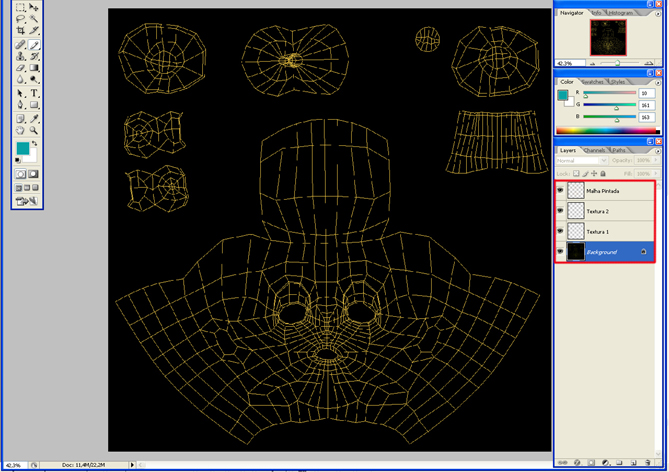Viewport: 669px width, 472px height.
Task: Hide the Background layer eye icon
Action: (x=561, y=252)
